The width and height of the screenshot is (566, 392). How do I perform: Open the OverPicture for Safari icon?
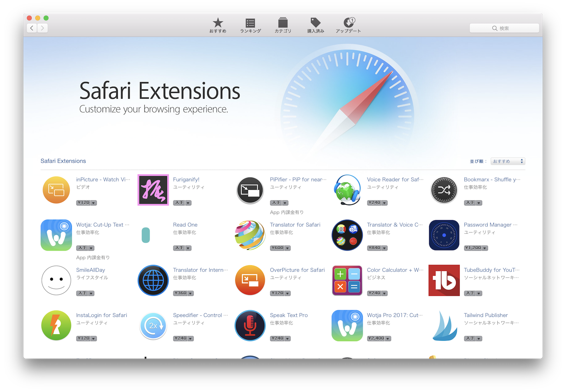[250, 281]
